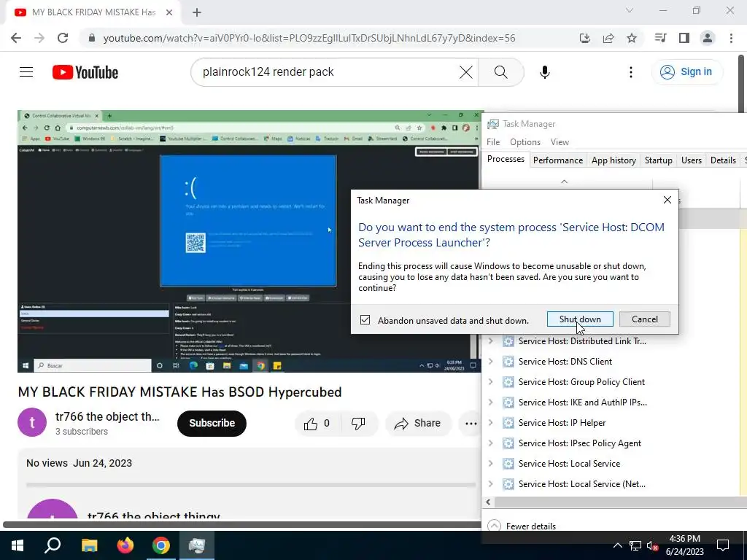
Task: Expand Service Host: IKE and AuthIP row
Action: click(x=490, y=402)
